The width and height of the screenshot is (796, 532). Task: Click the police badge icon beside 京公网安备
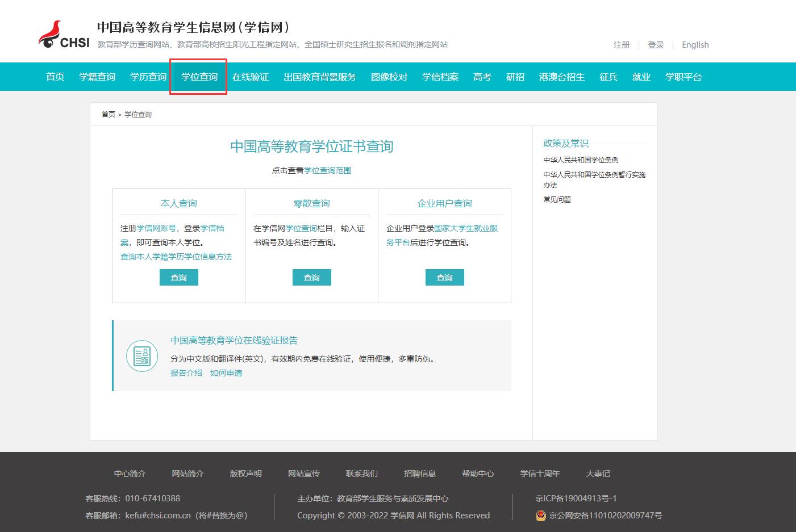[541, 516]
